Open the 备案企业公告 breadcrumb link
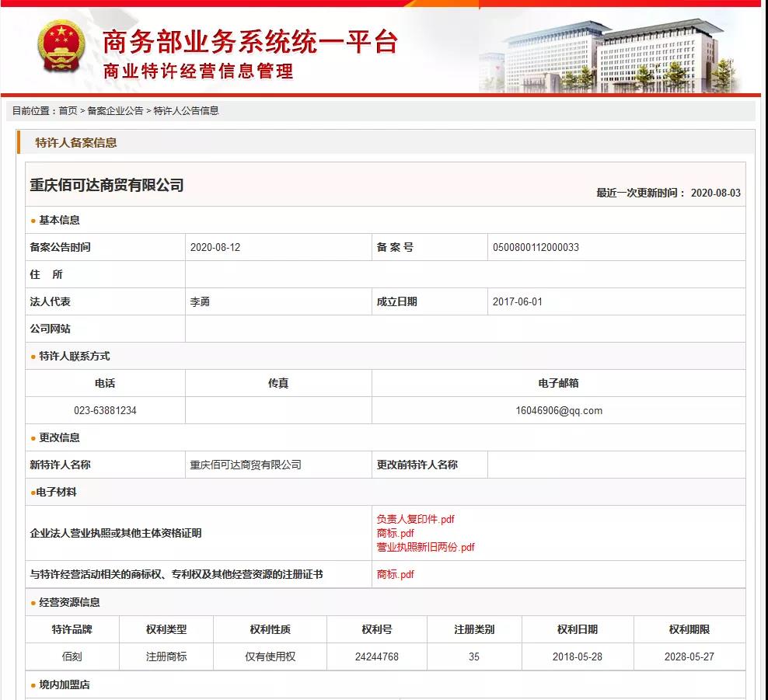 click(115, 111)
